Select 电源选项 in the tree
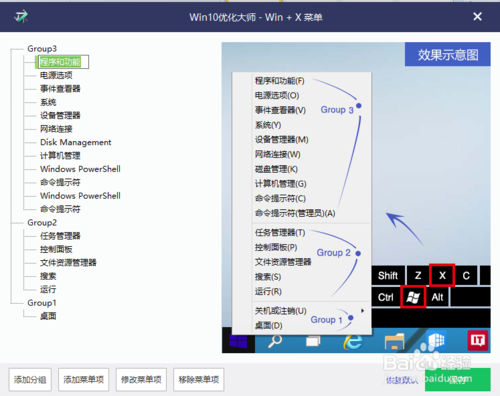Viewport: 500px width, 396px height. click(x=56, y=75)
